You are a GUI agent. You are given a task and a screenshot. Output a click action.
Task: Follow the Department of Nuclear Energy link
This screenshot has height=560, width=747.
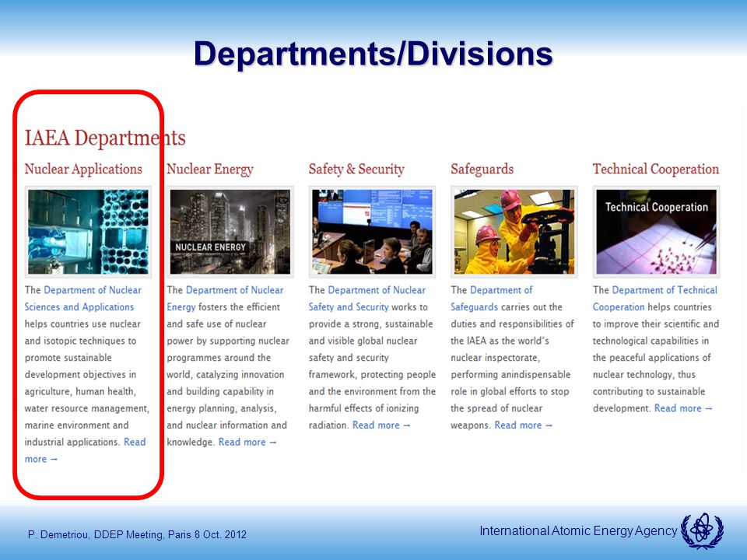pyautogui.click(x=225, y=299)
